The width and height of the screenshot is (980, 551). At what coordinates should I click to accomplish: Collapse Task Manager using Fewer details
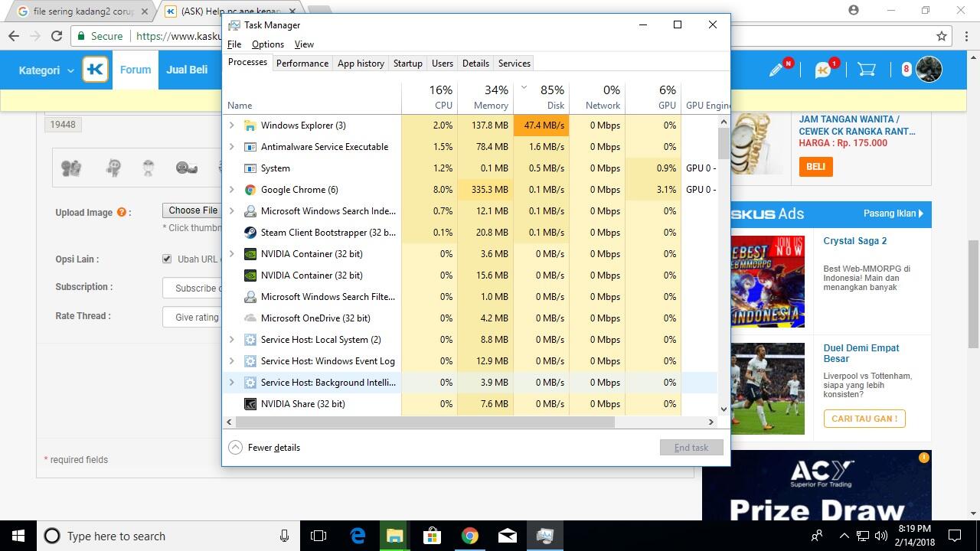coord(265,448)
